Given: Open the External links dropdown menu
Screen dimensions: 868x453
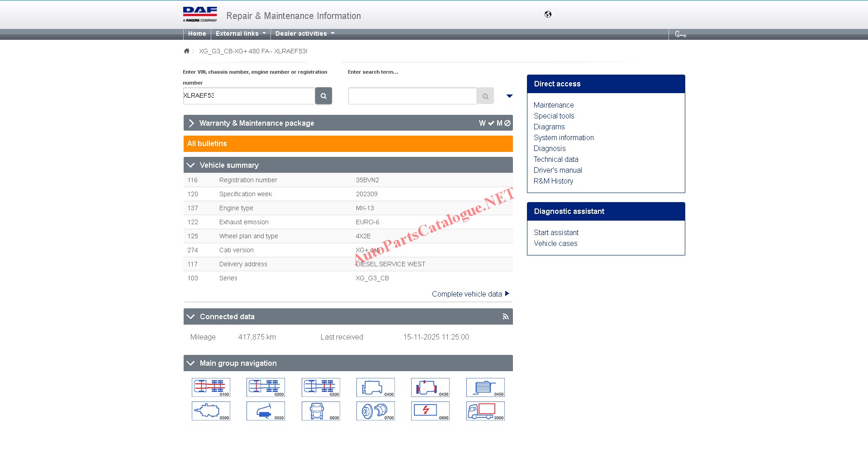Looking at the screenshot, I should [x=240, y=34].
